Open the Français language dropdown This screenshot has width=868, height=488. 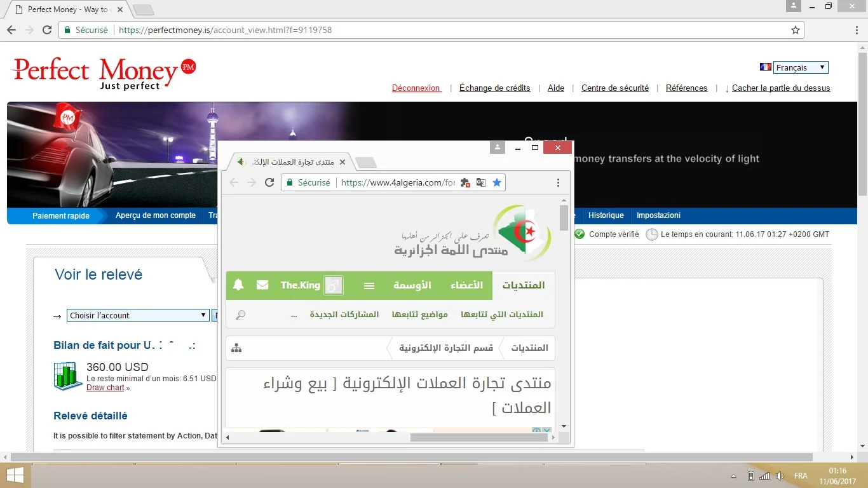coord(801,67)
